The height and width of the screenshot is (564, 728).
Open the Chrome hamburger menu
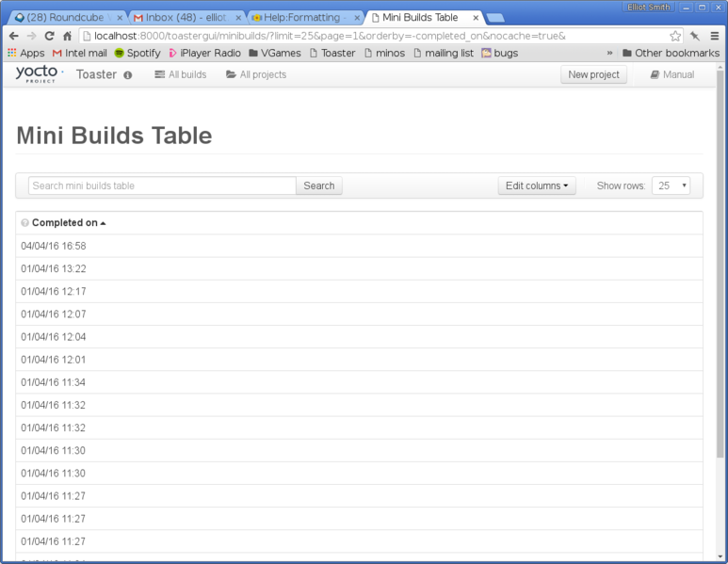715,36
